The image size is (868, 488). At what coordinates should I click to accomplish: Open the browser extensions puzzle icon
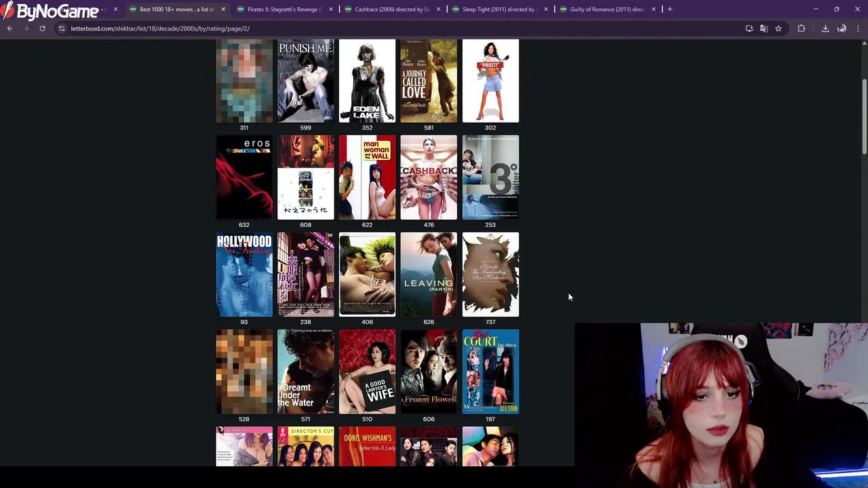(x=802, y=28)
